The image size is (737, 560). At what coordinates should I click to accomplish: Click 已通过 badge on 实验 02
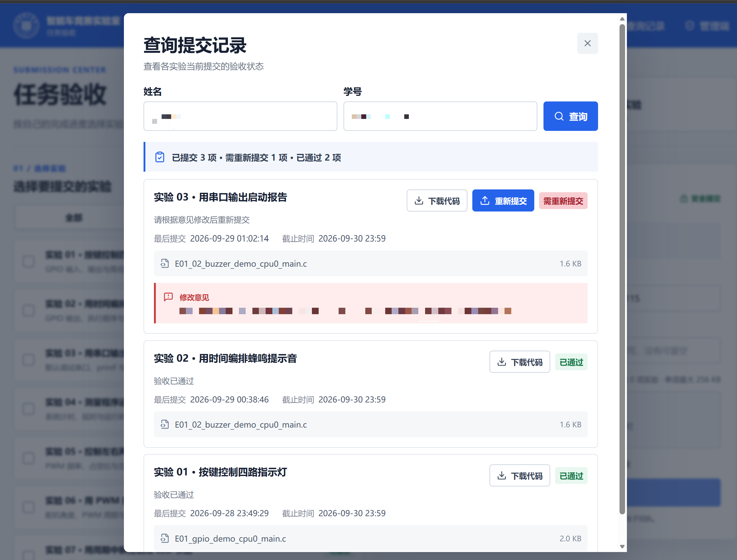tap(571, 362)
